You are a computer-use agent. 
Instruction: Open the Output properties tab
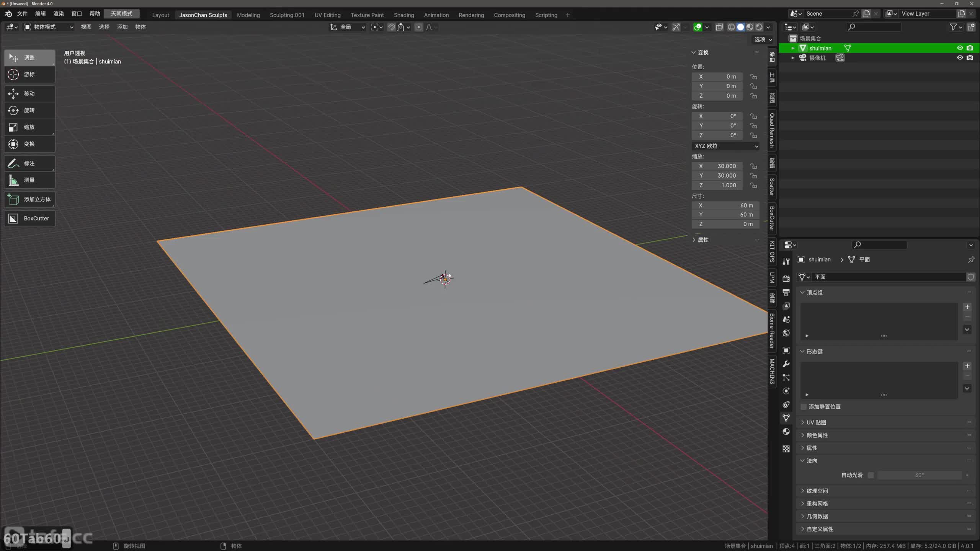click(786, 292)
